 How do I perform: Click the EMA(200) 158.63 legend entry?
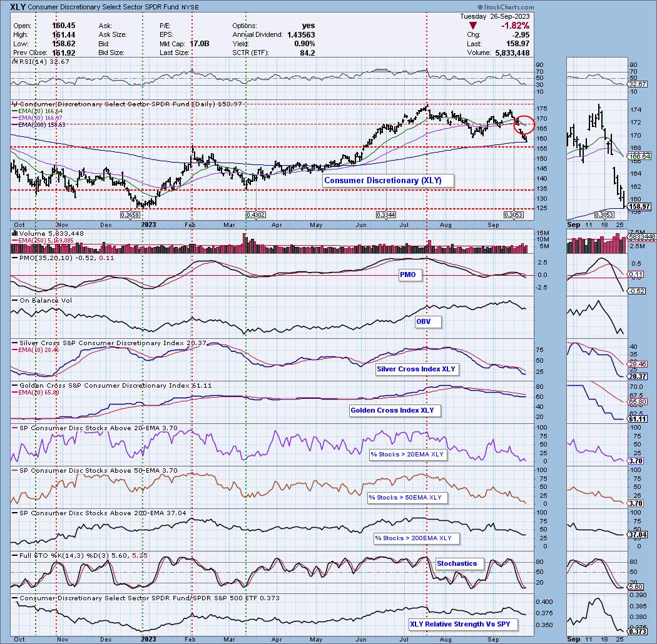pyautogui.click(x=38, y=125)
